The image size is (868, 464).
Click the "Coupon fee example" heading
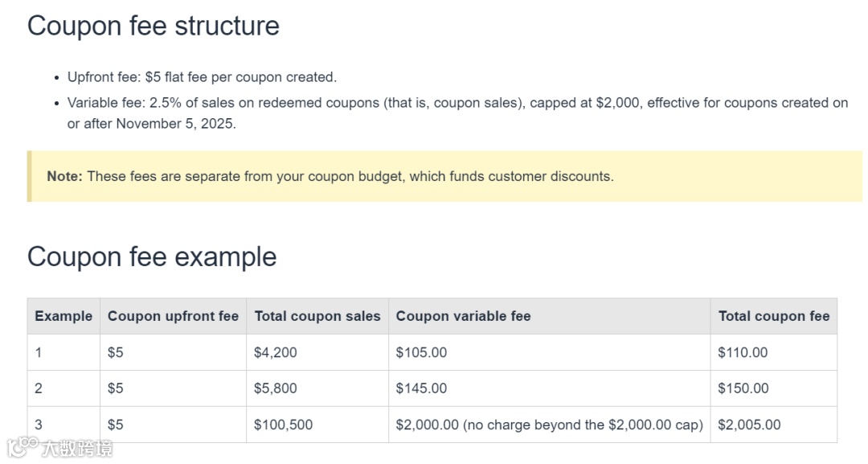(152, 257)
